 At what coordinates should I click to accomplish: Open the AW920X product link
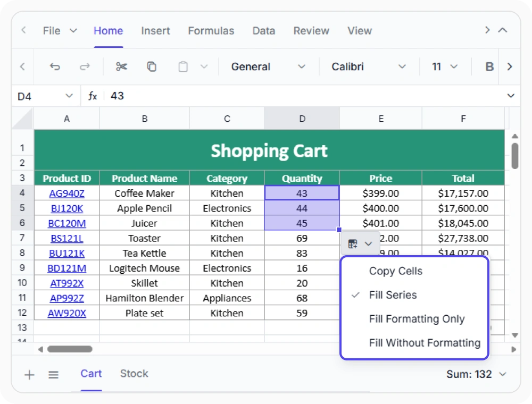(x=67, y=313)
